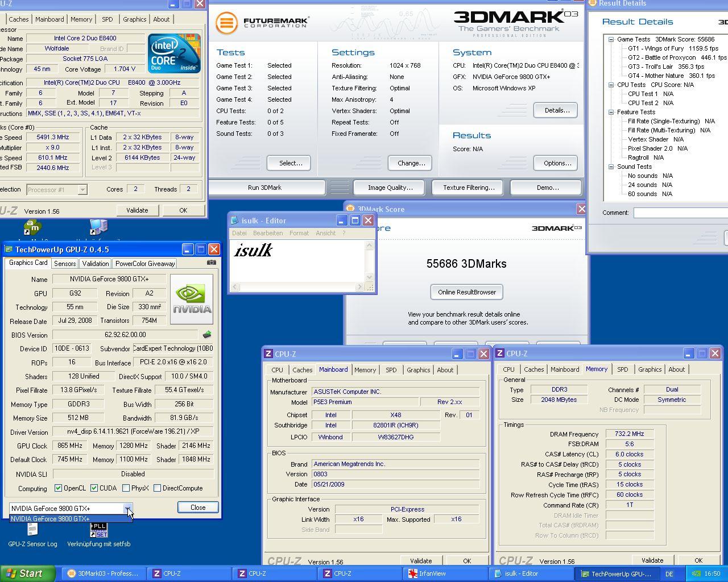Click the BIOS save chip icon in GPU-Z
Viewport: 728px width, 582px height.
point(207,335)
